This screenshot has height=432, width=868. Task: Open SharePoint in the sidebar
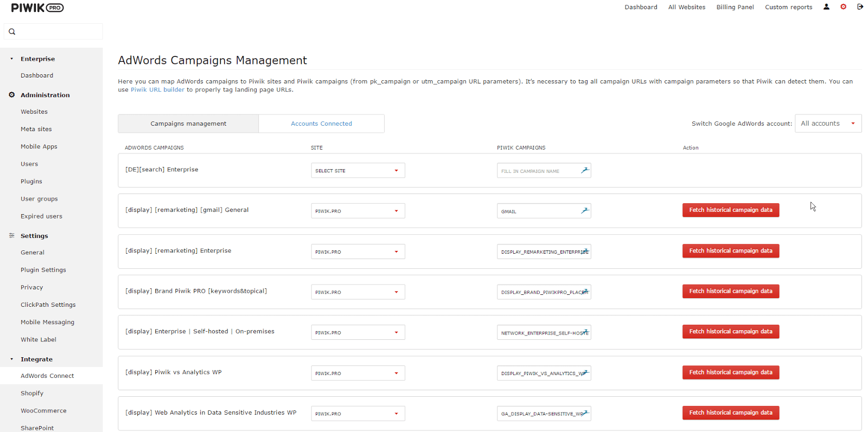pyautogui.click(x=37, y=428)
